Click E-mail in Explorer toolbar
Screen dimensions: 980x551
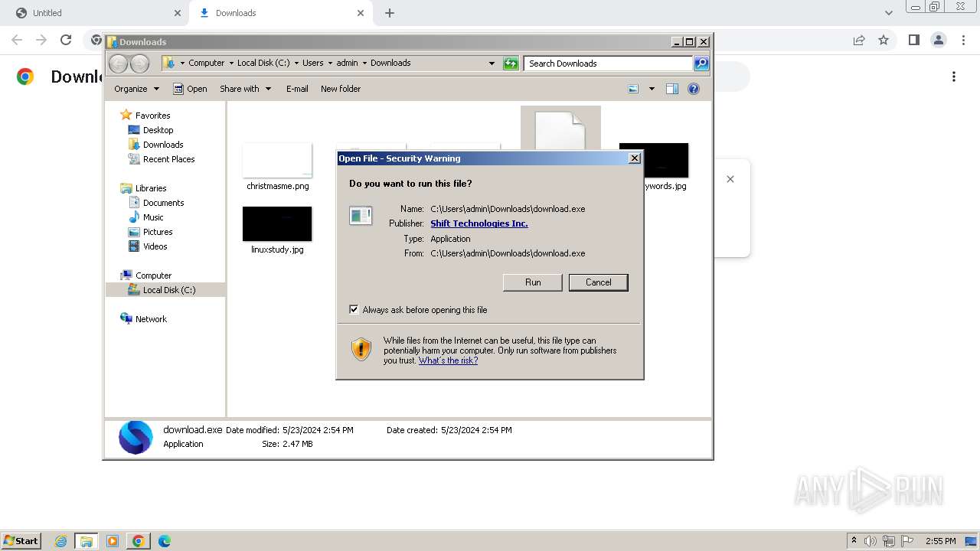coord(297,89)
